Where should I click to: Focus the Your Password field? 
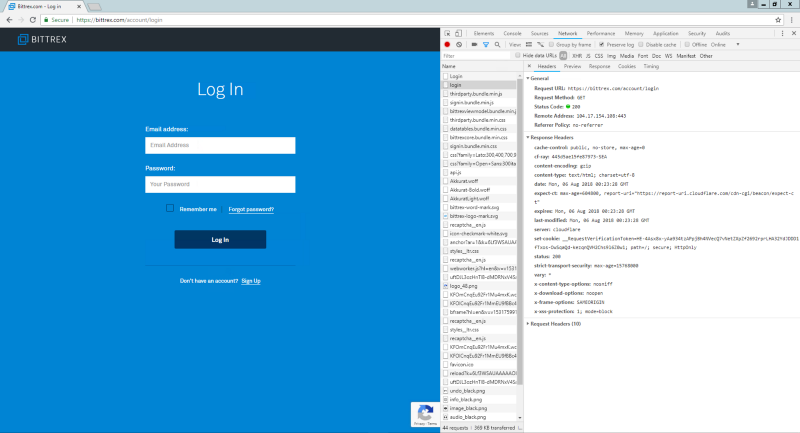[220, 184]
